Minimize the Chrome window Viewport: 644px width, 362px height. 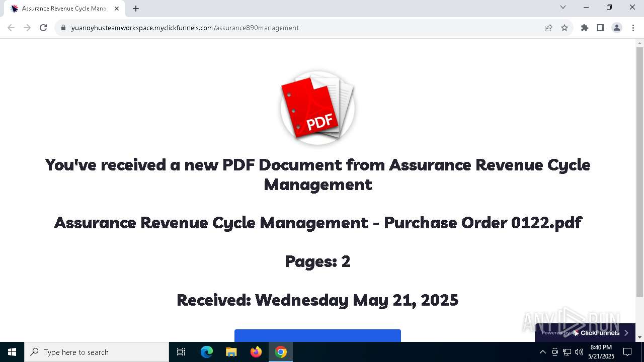point(586,7)
